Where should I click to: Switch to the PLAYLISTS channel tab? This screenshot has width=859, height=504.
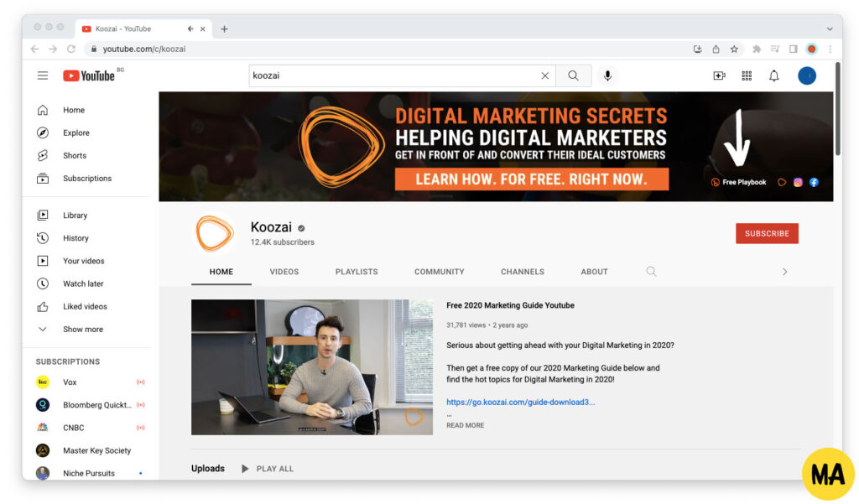[x=357, y=272]
